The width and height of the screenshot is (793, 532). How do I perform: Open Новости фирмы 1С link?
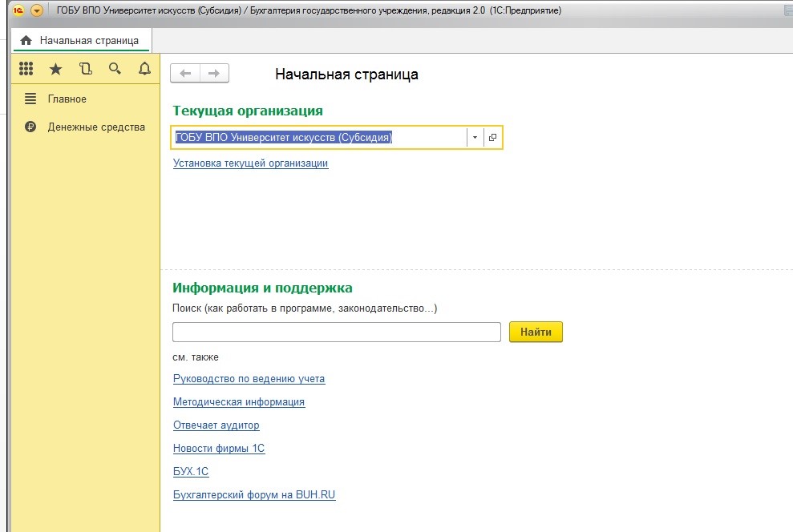(x=218, y=449)
